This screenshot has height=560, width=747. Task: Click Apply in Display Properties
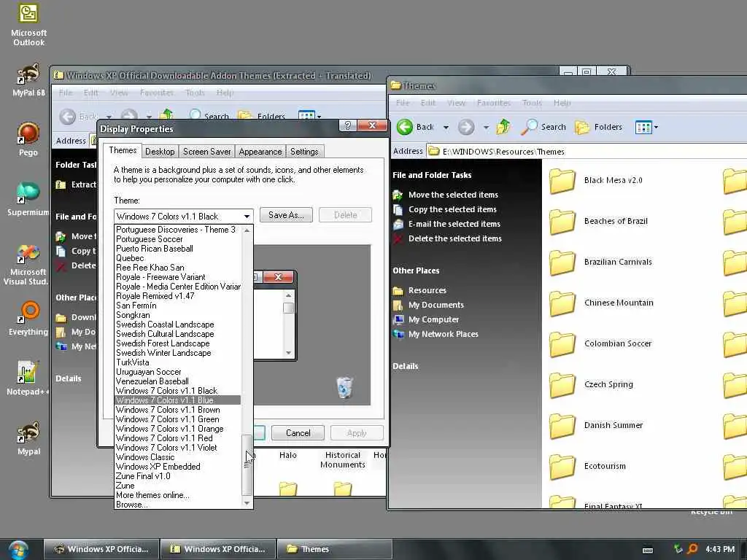point(357,433)
